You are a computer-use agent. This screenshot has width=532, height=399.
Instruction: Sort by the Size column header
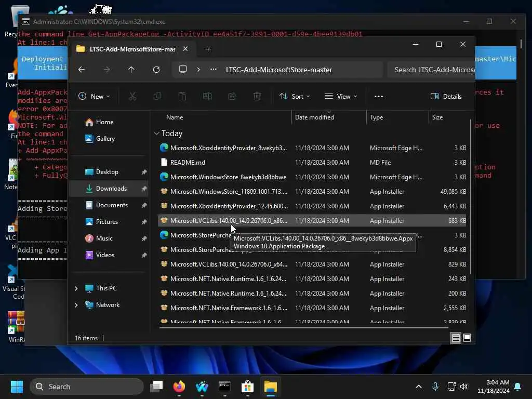[448, 117]
